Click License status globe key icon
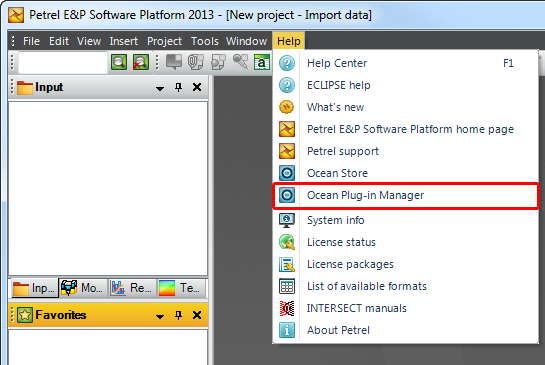Image resolution: width=545 pixels, height=365 pixels. (287, 242)
